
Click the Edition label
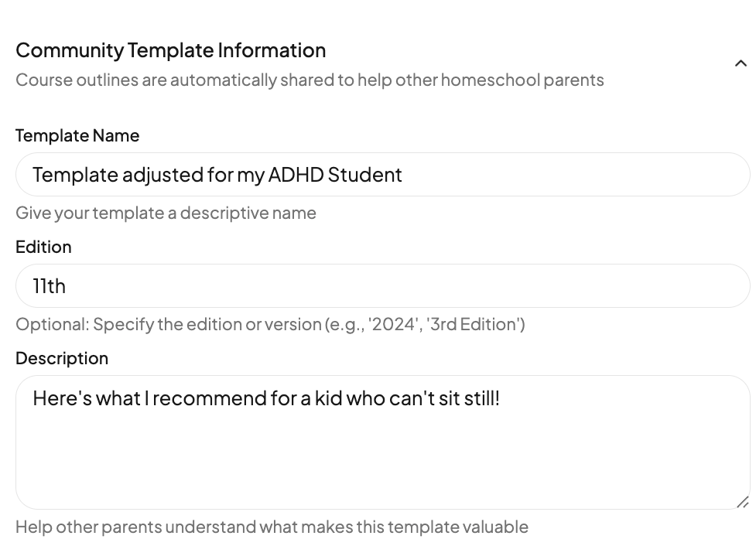tap(43, 247)
